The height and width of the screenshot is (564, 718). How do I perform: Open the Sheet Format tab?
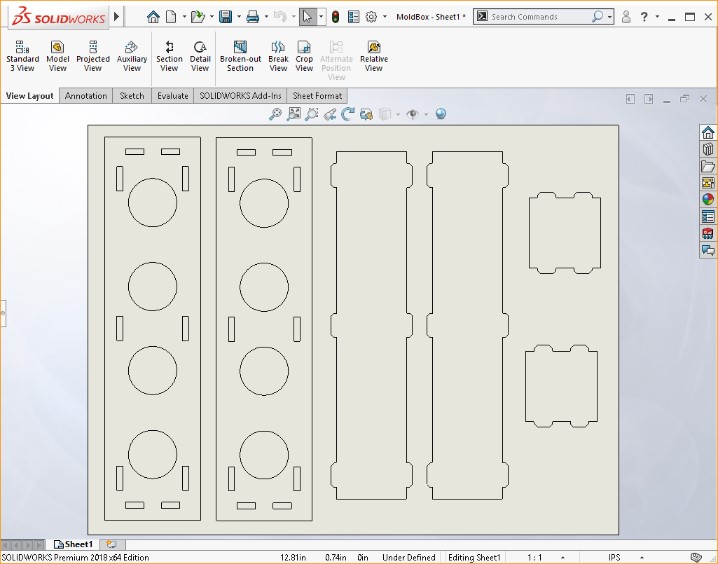point(318,96)
